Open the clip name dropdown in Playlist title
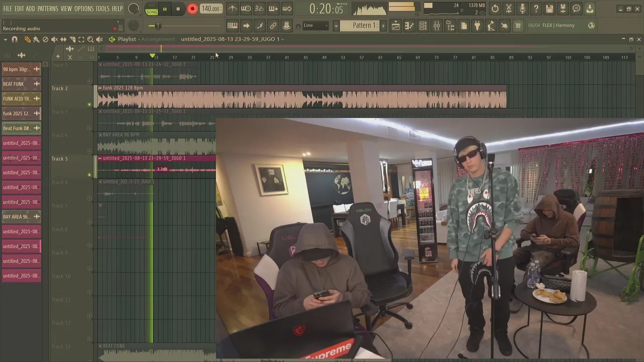644x362 pixels. [x=283, y=39]
